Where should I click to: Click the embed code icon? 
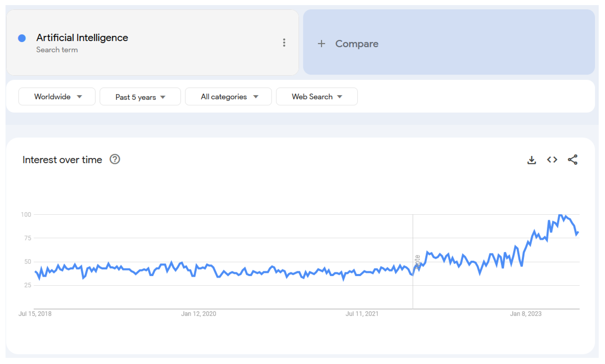(x=552, y=160)
